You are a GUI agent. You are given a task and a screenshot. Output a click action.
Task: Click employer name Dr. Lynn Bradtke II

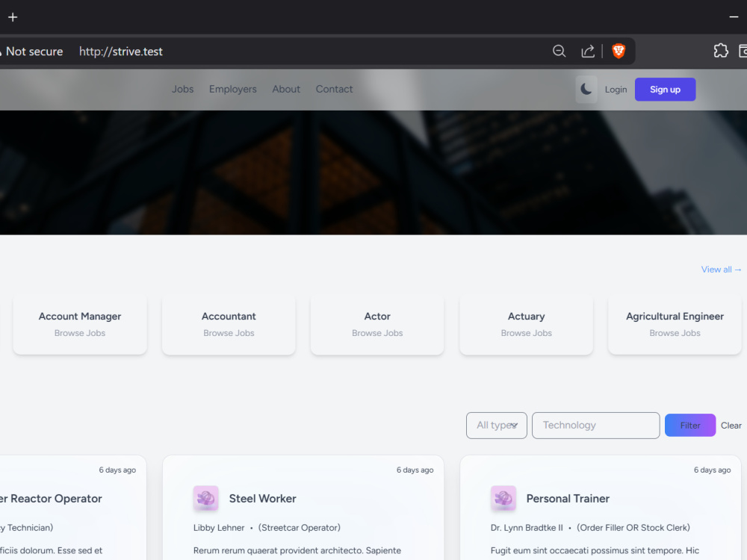(527, 528)
